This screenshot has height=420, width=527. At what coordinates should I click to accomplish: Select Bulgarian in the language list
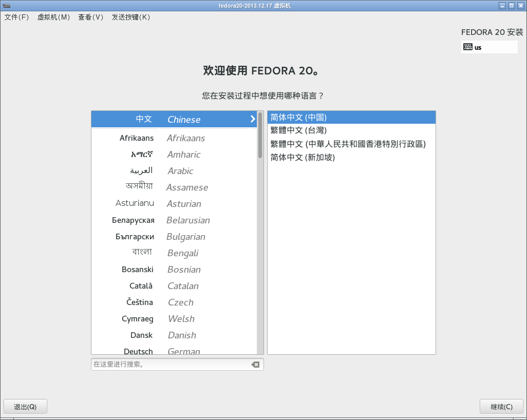[x=174, y=237]
